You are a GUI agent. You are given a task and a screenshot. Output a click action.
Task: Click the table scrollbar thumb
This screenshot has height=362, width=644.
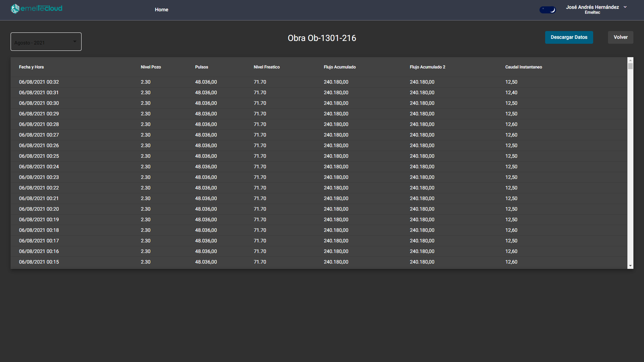(x=630, y=66)
